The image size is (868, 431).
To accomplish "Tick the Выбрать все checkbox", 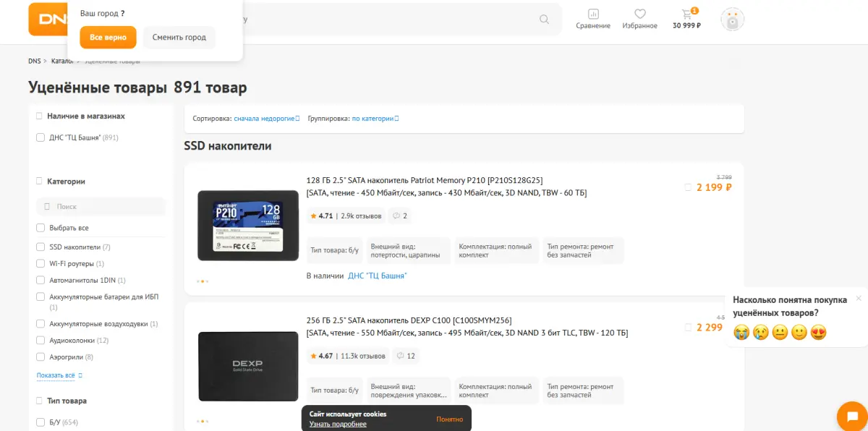I will (x=41, y=228).
